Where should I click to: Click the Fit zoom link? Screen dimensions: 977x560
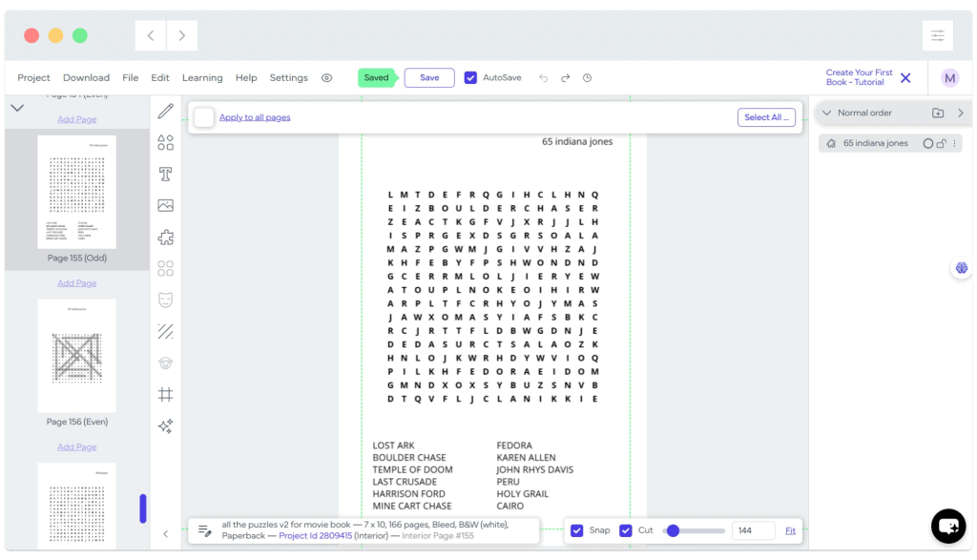pyautogui.click(x=790, y=530)
